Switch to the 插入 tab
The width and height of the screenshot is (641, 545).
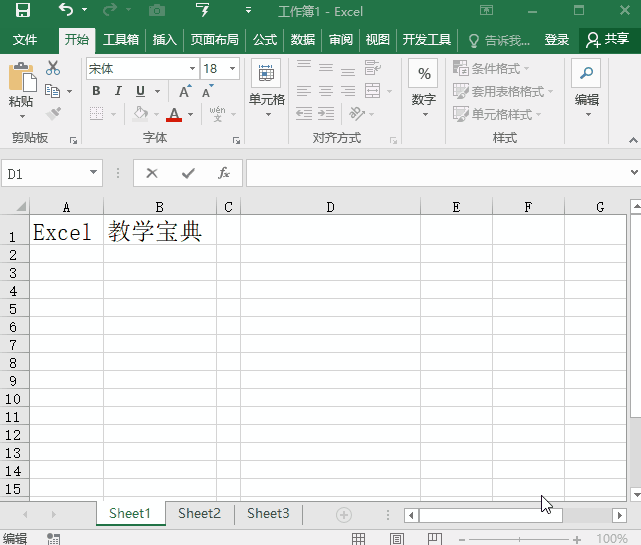coord(164,40)
